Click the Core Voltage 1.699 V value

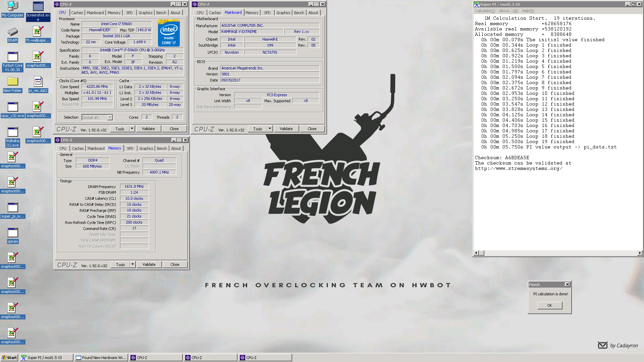(x=139, y=42)
